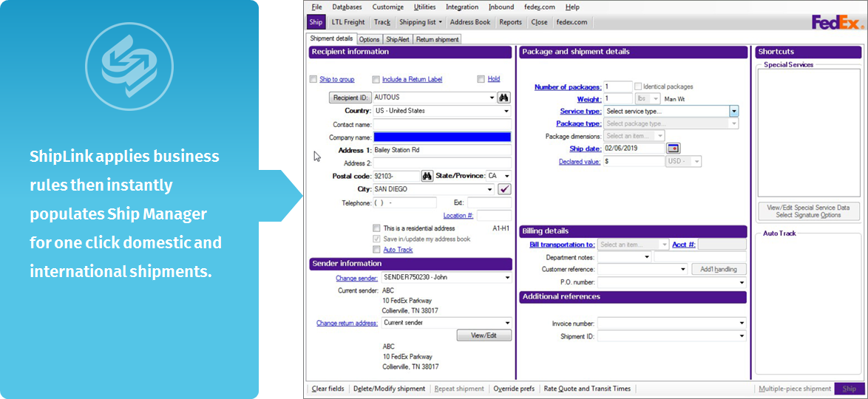Click the ShipLink circular arrows logo
Image resolution: width=868 pixels, height=399 pixels.
click(129, 66)
